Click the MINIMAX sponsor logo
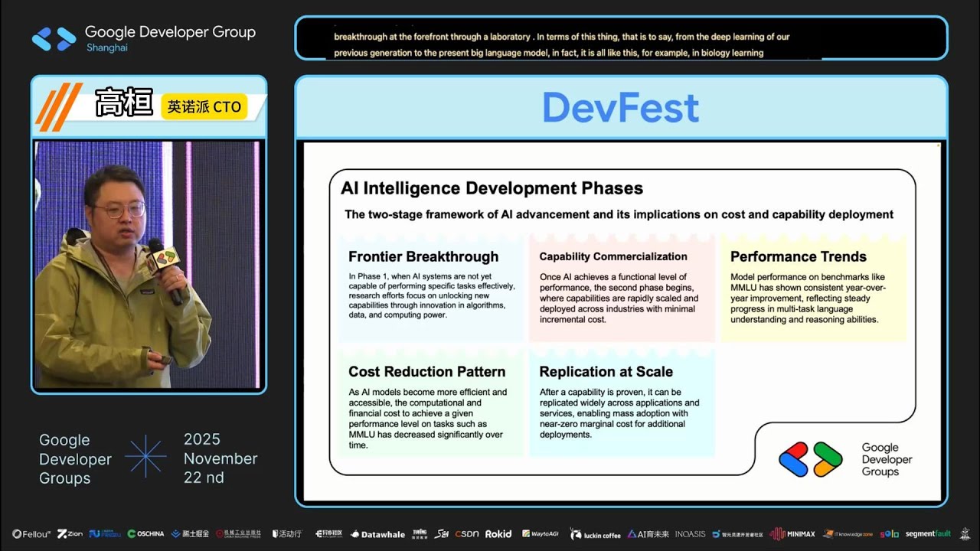 (792, 534)
